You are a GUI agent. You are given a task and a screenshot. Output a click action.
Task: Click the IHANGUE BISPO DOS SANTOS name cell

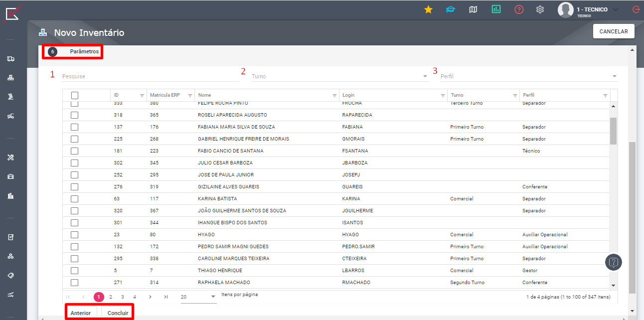pyautogui.click(x=232, y=223)
